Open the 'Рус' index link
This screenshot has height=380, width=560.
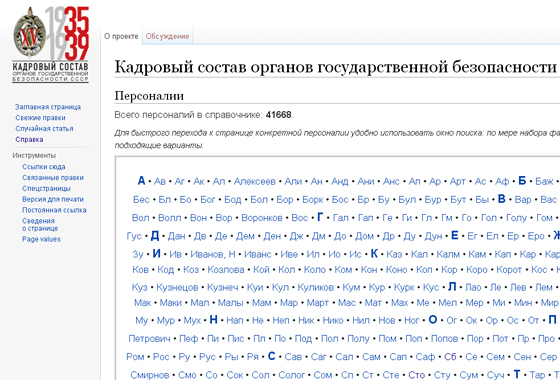click(x=208, y=357)
